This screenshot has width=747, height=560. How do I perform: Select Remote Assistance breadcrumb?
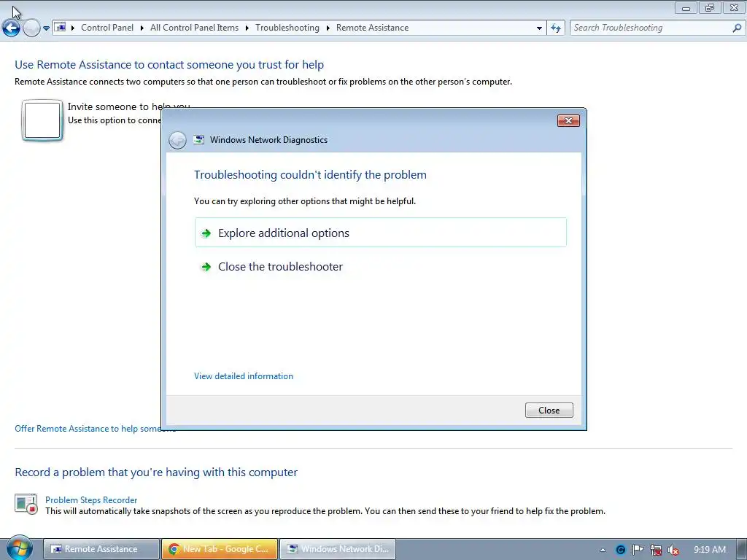372,28
